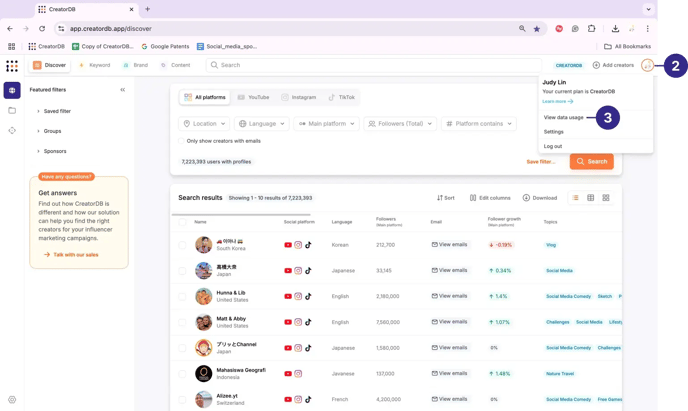Select the Alizee.yt row checkbox

click(x=182, y=399)
